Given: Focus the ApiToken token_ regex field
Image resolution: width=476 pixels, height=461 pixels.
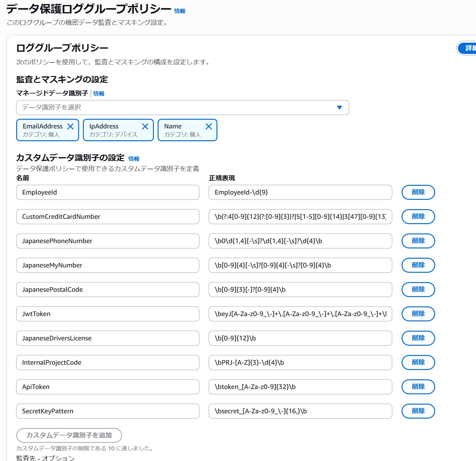Looking at the screenshot, I should click(300, 387).
